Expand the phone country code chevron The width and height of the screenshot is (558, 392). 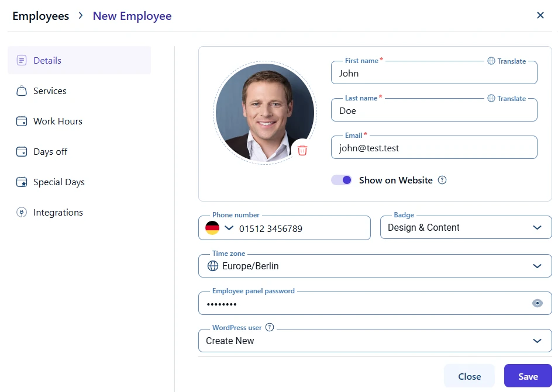point(229,228)
